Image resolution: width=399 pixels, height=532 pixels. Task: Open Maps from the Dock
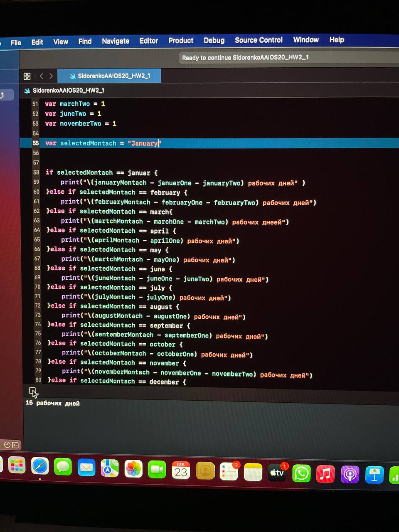[x=110, y=468]
